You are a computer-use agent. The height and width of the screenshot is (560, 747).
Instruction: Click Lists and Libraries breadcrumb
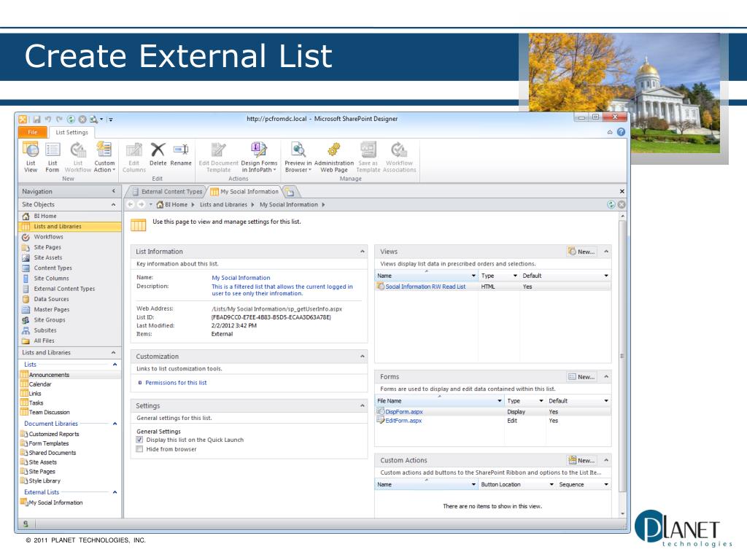[223, 205]
